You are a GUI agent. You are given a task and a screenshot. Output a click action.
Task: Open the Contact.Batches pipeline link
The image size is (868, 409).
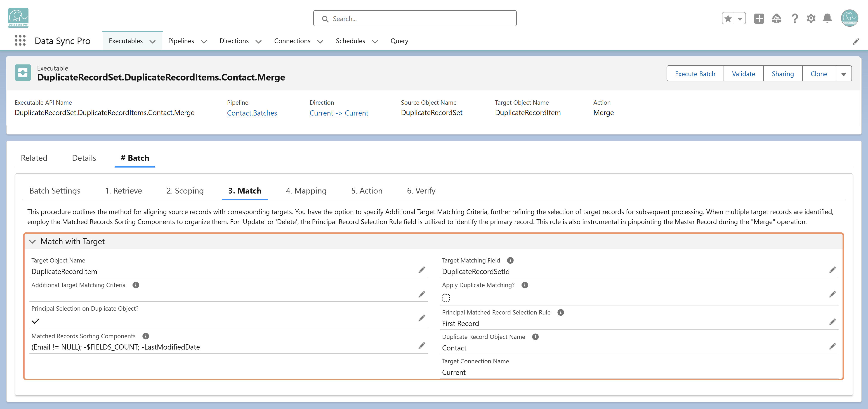tap(252, 113)
